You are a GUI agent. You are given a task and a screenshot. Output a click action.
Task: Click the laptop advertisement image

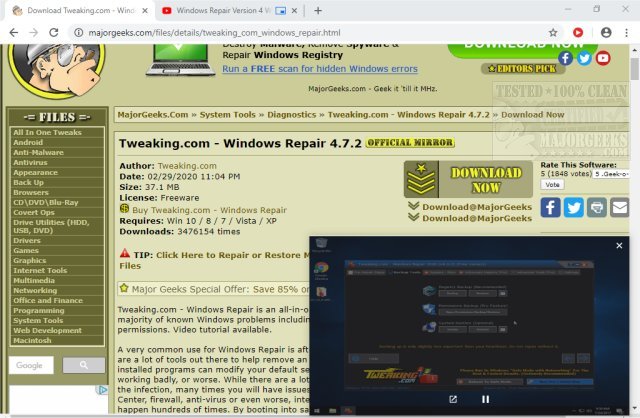pos(180,60)
